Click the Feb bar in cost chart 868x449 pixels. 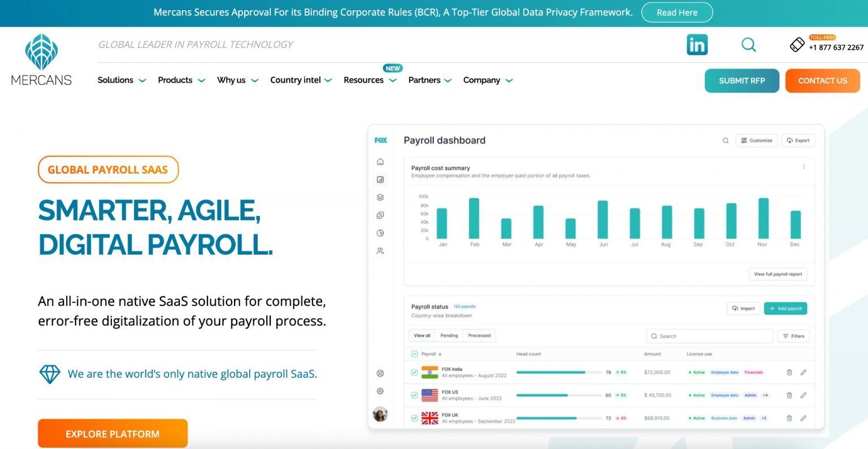point(474,218)
